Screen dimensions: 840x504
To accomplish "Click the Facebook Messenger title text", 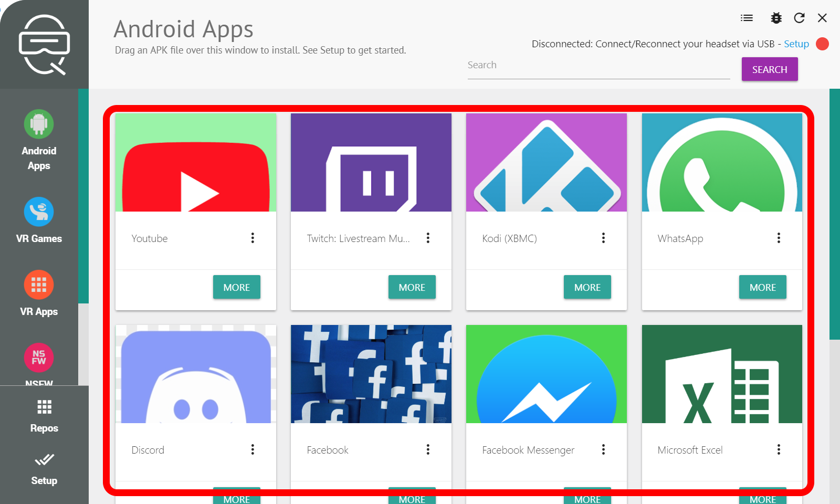I will click(528, 450).
